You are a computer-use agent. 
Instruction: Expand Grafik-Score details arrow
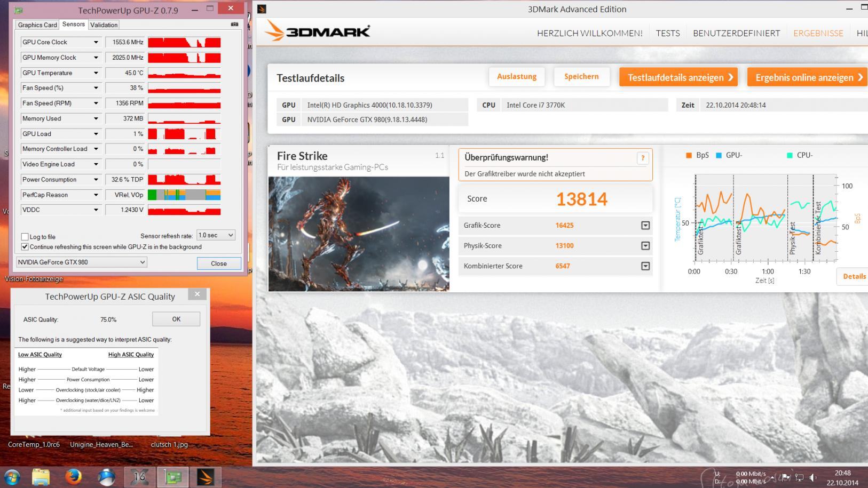(x=645, y=226)
